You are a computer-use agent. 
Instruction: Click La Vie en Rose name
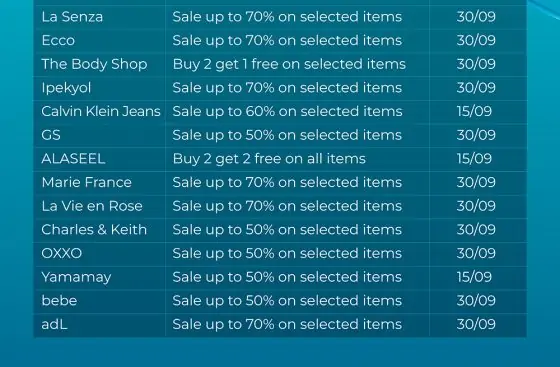point(92,206)
